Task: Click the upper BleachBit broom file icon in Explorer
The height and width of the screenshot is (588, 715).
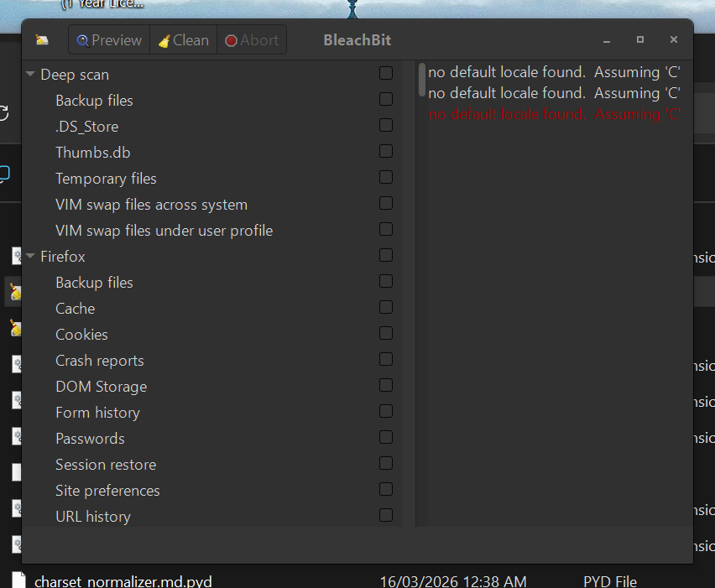Action: [15, 292]
